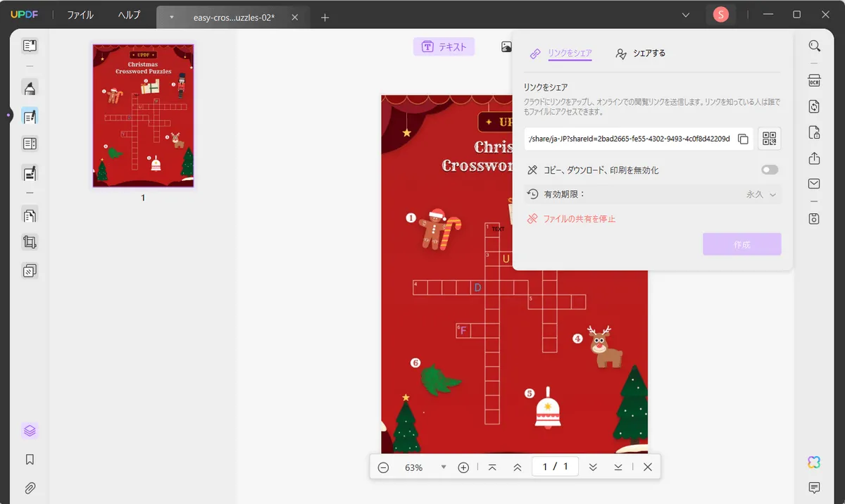Zoom out with the minus button
Screen dimensions: 845x504
384,467
